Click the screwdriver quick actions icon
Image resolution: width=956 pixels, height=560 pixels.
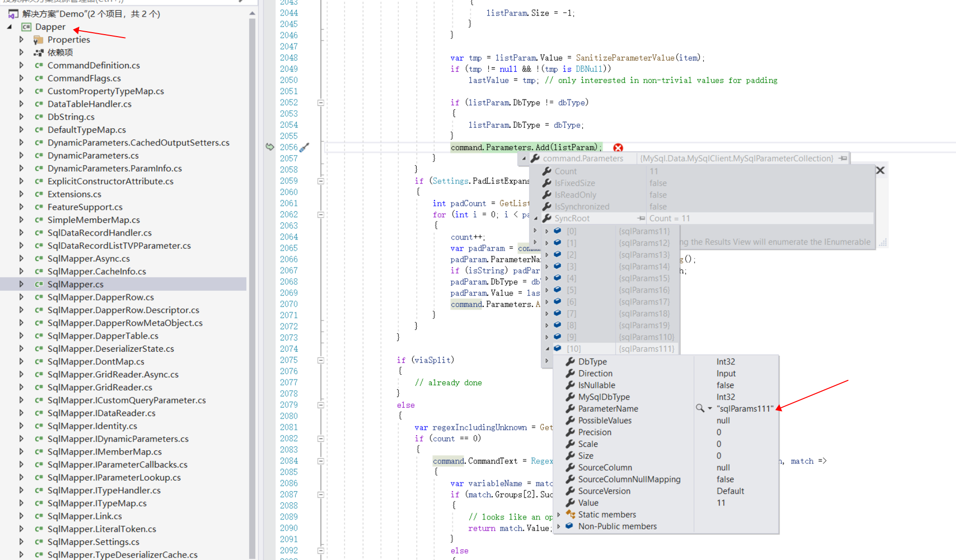point(304,147)
